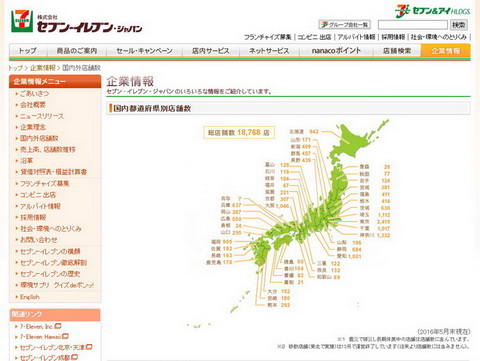Select the 商品のご案内 navigation tab
480x361 pixels.
point(77,51)
